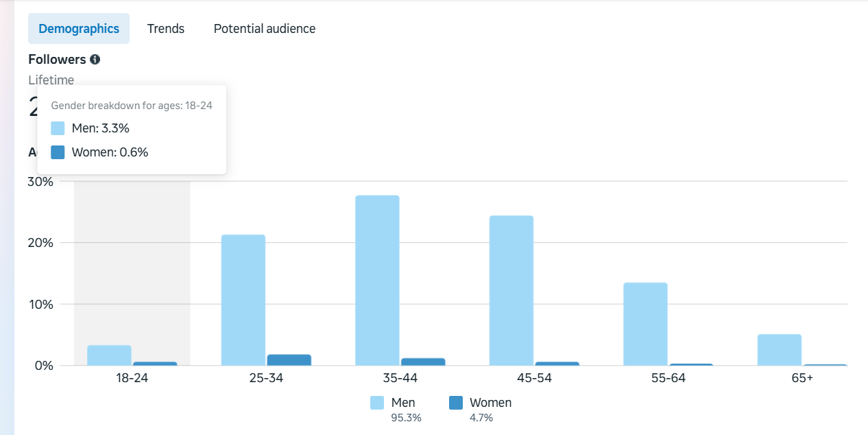Click the Men bar for ages 45-54

(511, 290)
